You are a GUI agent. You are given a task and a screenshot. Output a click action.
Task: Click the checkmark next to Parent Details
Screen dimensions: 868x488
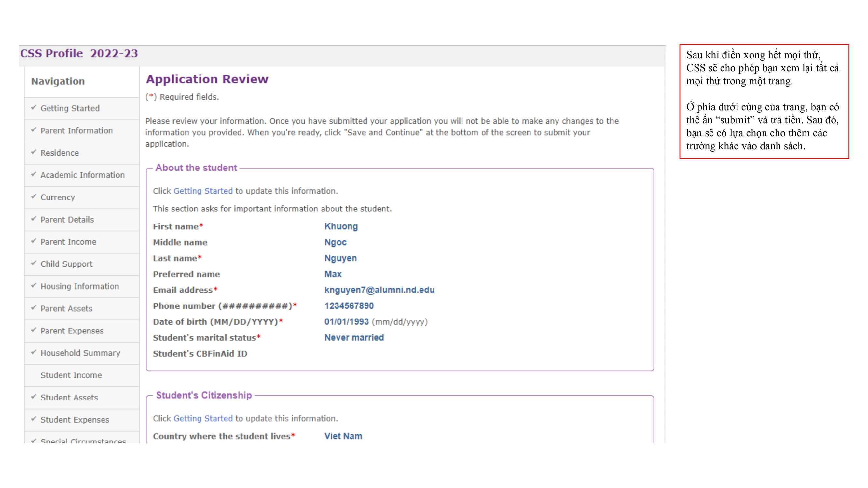point(34,219)
